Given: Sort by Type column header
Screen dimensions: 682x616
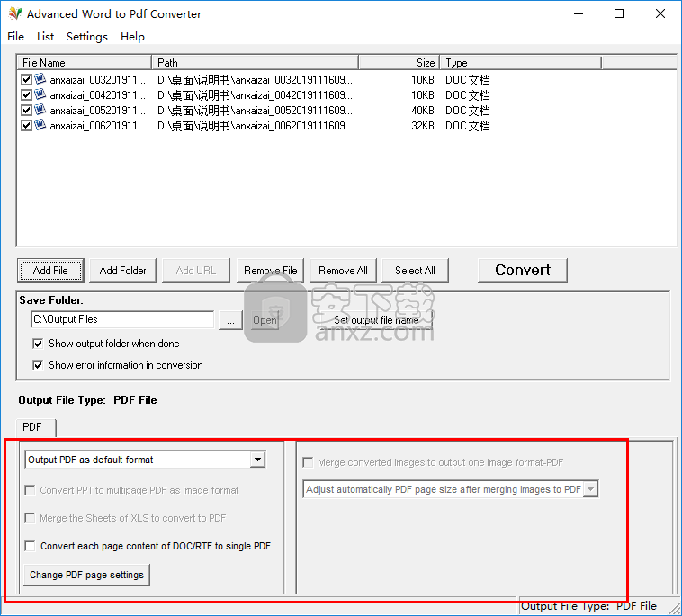Looking at the screenshot, I should coord(520,63).
